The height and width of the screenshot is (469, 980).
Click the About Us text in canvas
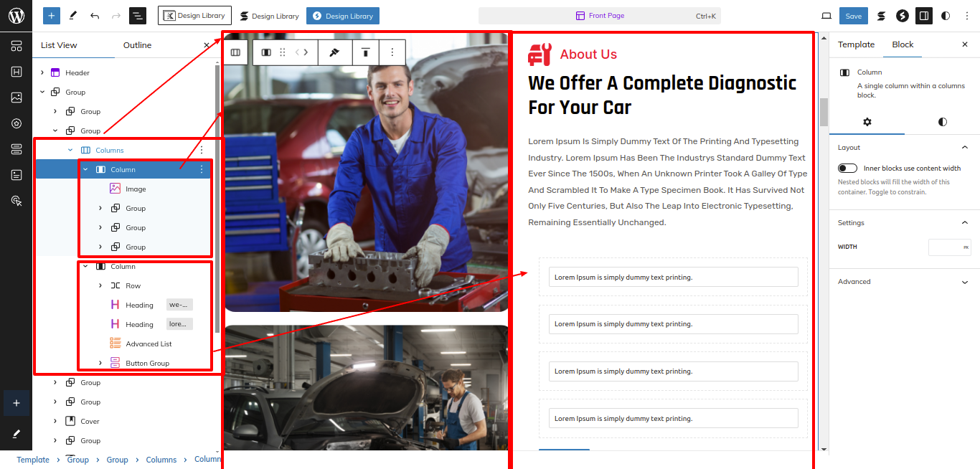click(588, 55)
